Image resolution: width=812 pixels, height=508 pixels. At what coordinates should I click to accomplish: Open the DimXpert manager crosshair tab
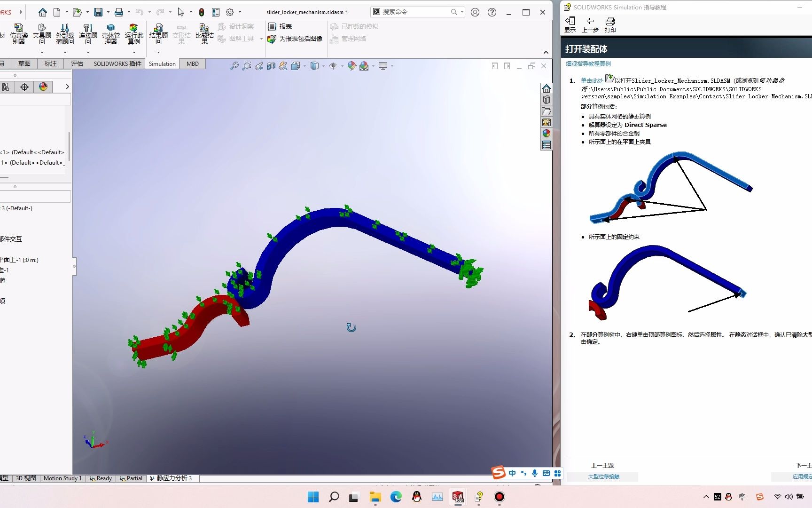(24, 87)
